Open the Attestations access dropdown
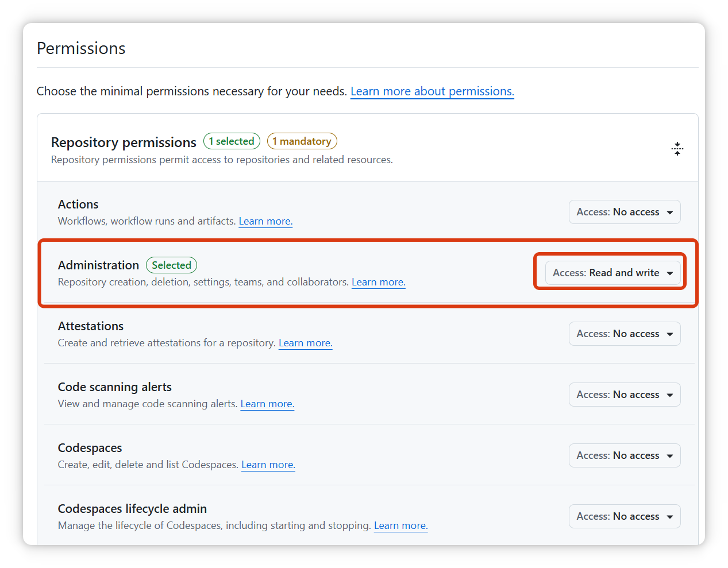This screenshot has width=728, height=568. [x=624, y=334]
